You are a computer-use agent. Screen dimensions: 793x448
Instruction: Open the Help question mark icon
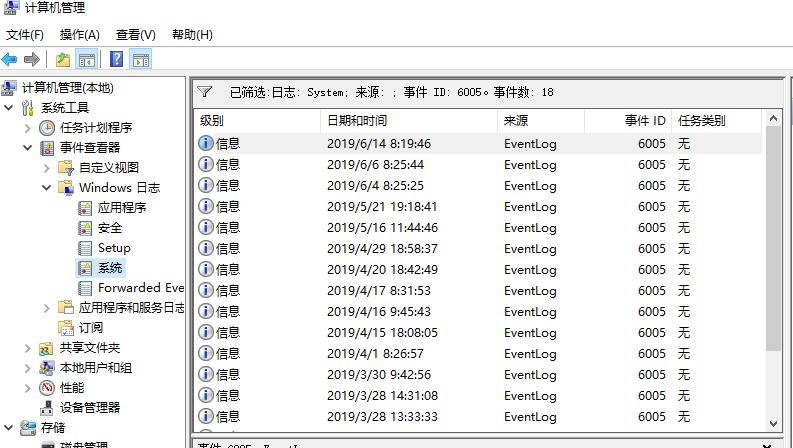click(x=116, y=60)
